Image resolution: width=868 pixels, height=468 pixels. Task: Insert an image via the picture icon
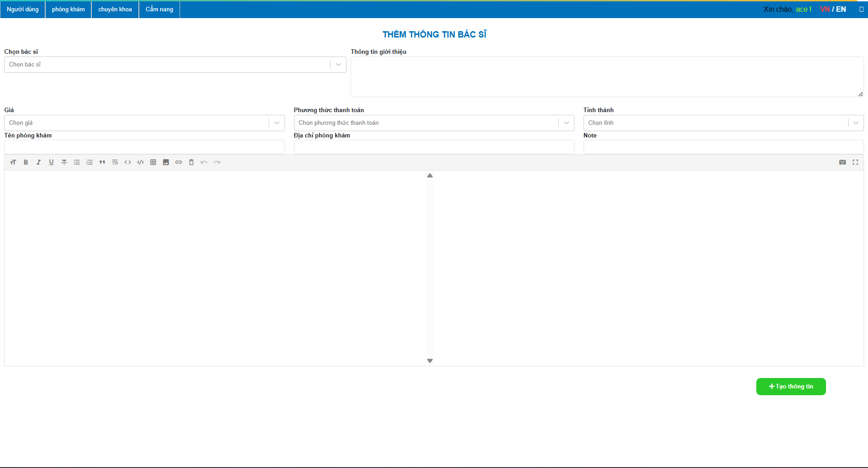point(166,162)
